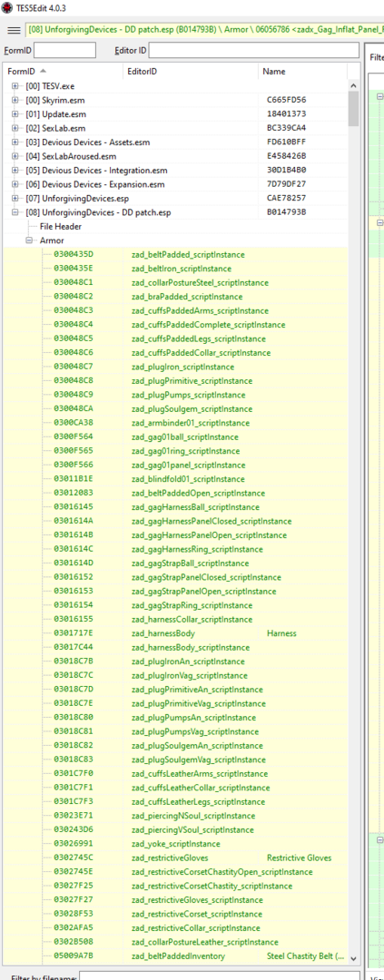
Task: Open the hamburger menu button
Action: pyautogui.click(x=14, y=30)
